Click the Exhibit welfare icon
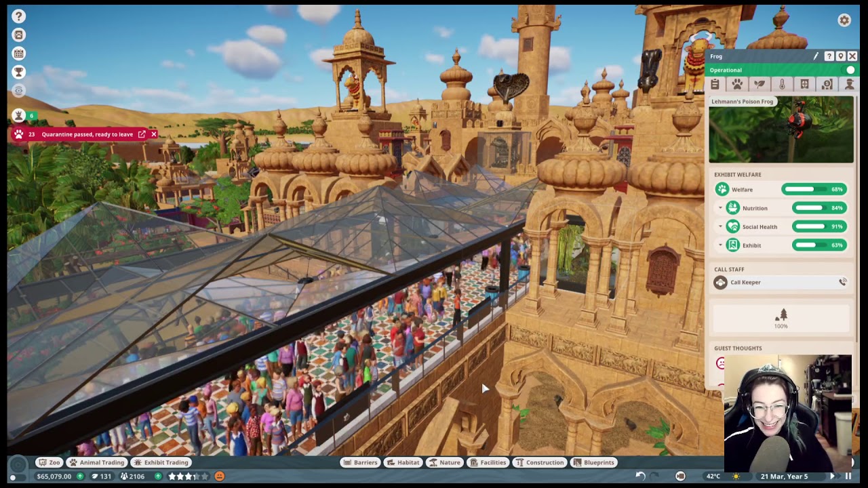Screen dimensions: 868x488 click(x=732, y=245)
